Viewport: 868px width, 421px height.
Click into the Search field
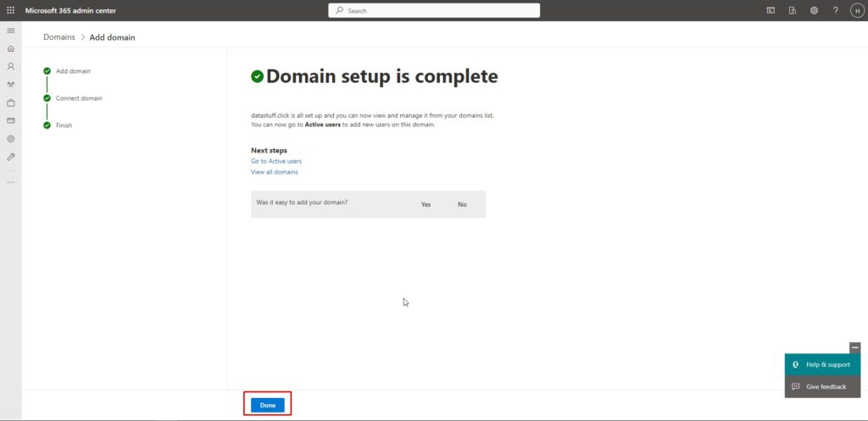(434, 10)
